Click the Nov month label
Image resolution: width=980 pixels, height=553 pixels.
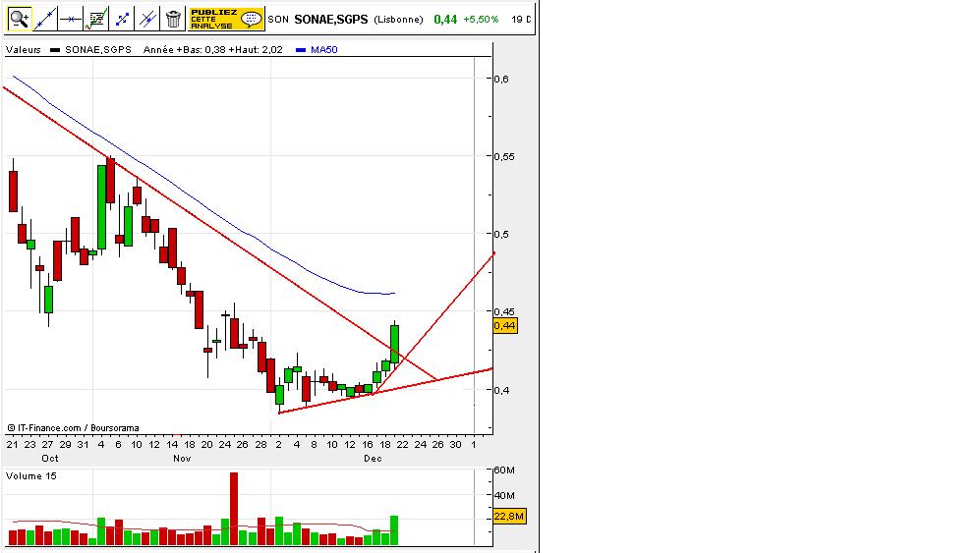point(182,458)
